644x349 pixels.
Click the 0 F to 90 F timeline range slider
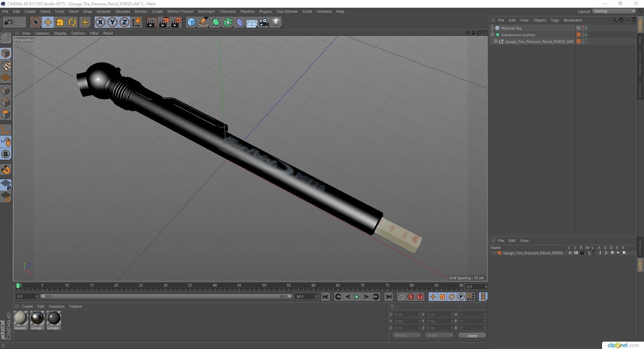pyautogui.click(x=166, y=296)
